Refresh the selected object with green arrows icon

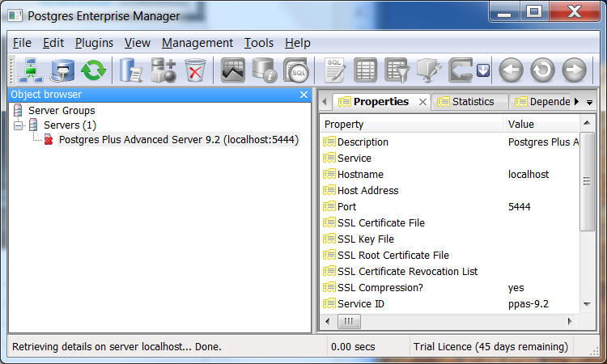pyautogui.click(x=93, y=70)
